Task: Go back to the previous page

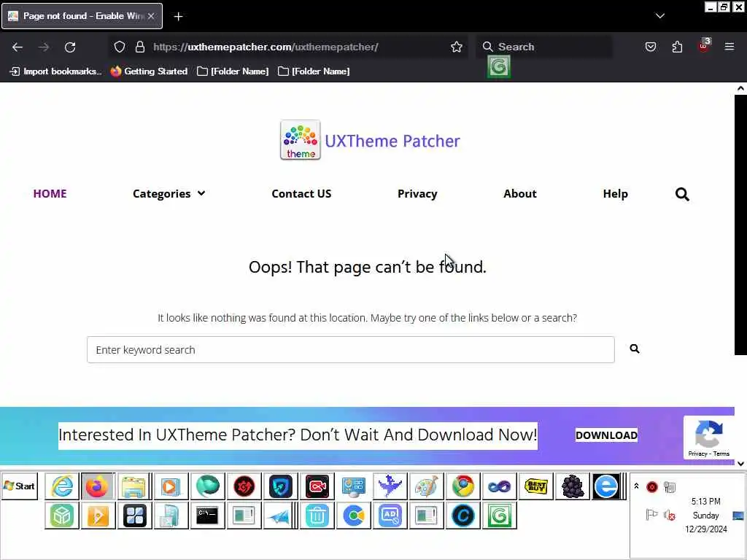Action: coord(18,47)
